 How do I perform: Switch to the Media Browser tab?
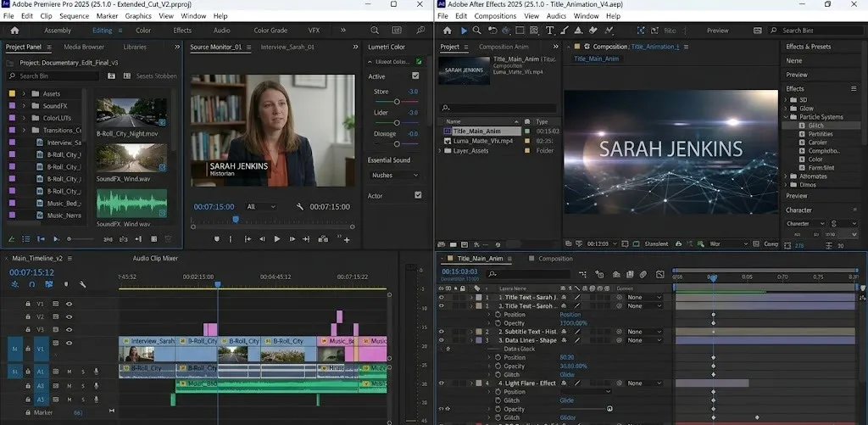pyautogui.click(x=84, y=48)
